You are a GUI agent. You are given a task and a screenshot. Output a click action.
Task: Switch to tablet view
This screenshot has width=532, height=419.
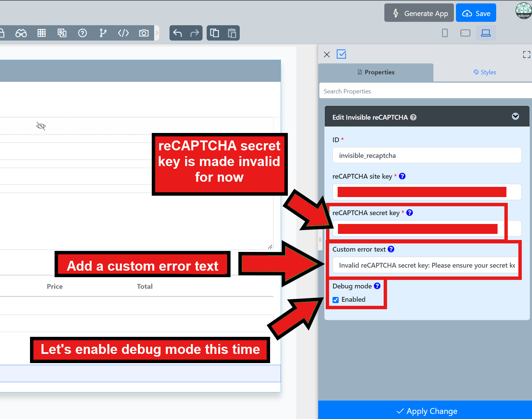(x=465, y=33)
